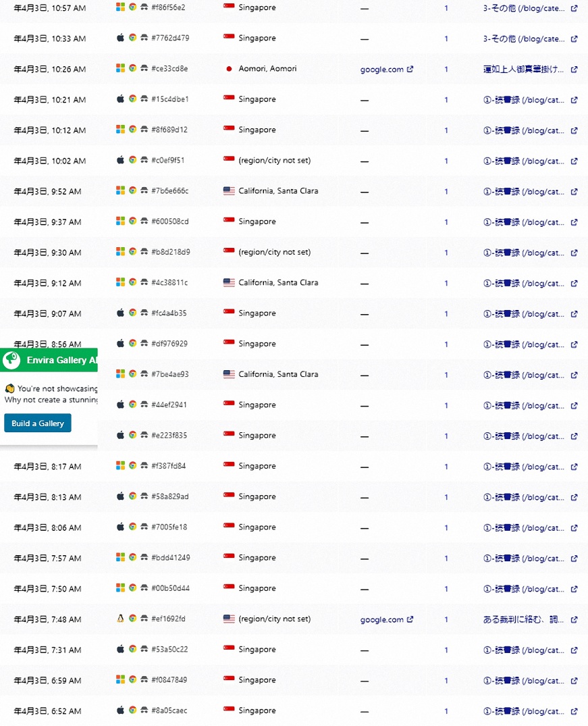Click the Linux penguin icon beside #ef1692fd
The image size is (588, 726).
[x=121, y=619]
